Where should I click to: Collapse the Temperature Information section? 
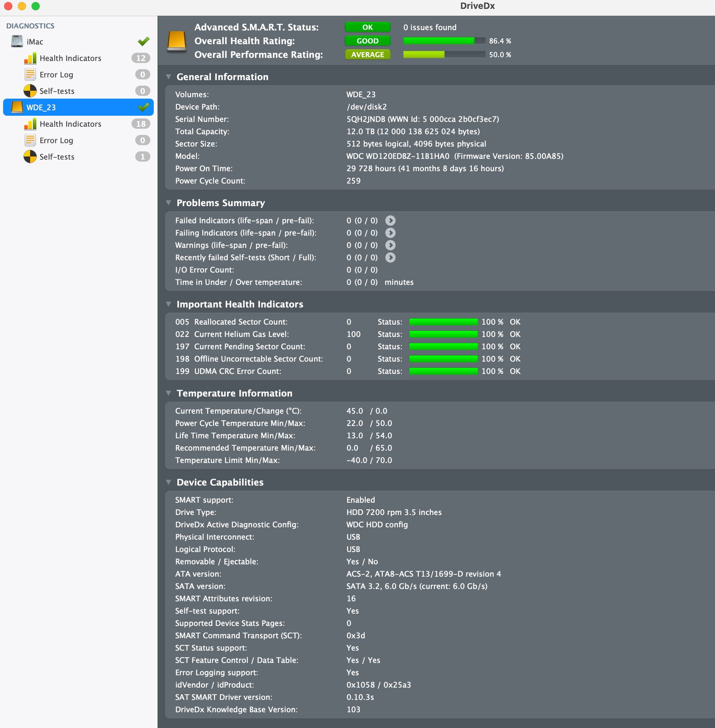click(x=168, y=393)
